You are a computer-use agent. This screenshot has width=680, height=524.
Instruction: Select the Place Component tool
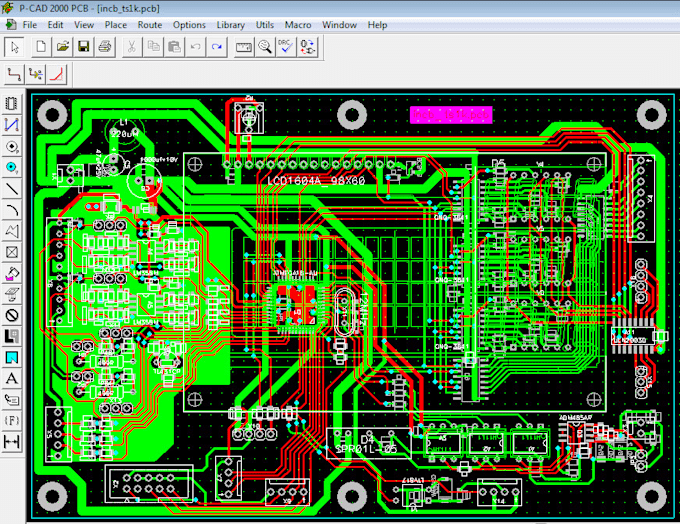(12, 104)
